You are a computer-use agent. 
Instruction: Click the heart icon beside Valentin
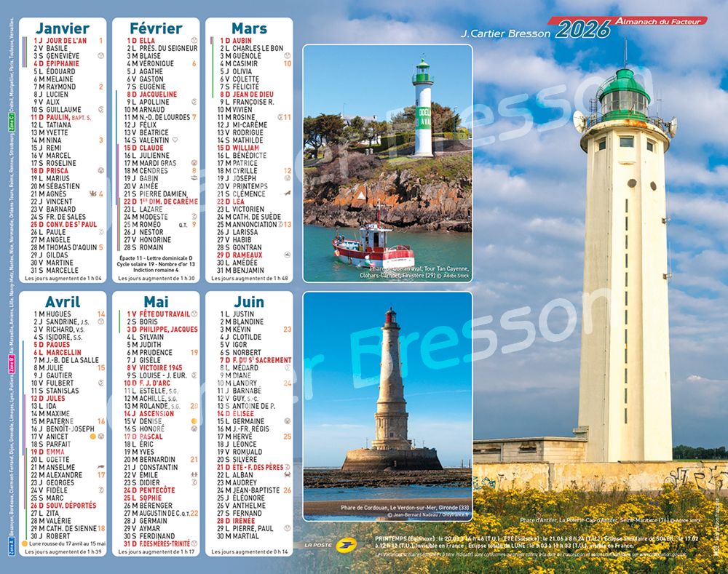pyautogui.click(x=174, y=140)
